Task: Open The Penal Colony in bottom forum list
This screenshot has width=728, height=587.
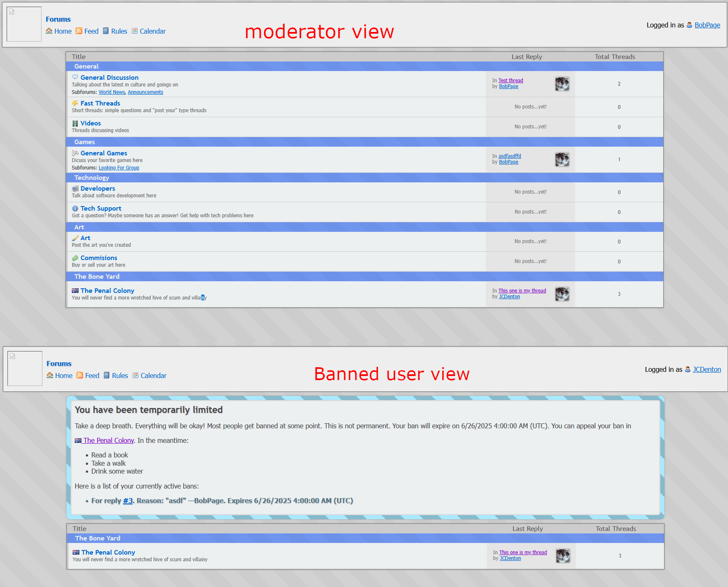Action: click(x=108, y=553)
